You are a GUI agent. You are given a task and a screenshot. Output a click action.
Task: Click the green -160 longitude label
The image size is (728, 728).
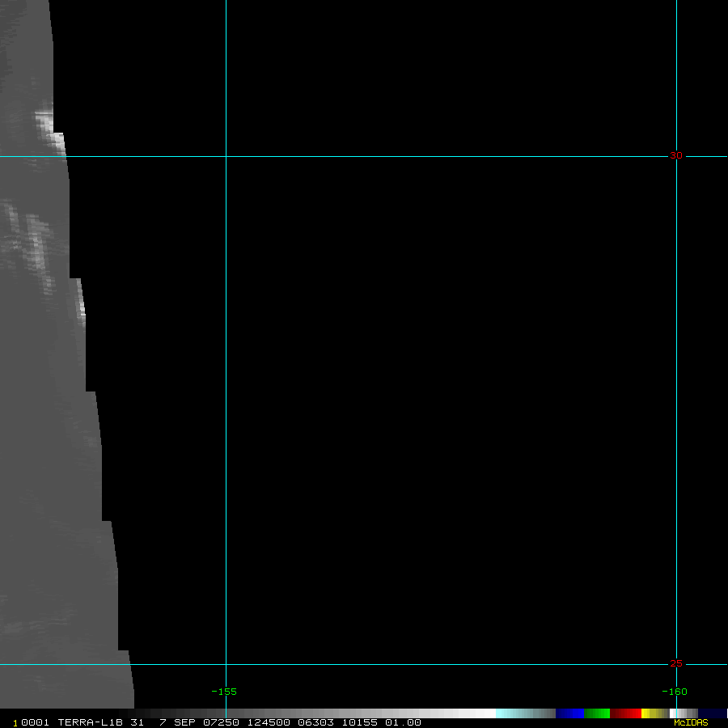(674, 692)
